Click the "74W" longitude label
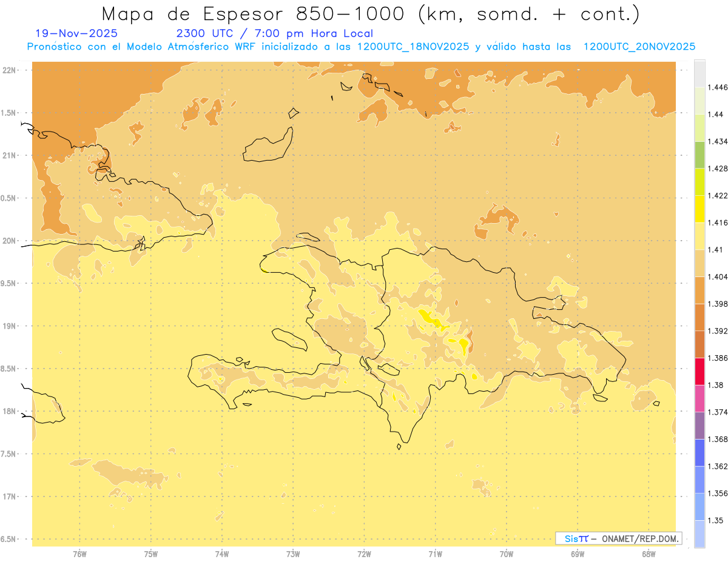The height and width of the screenshot is (562, 728). 221,554
